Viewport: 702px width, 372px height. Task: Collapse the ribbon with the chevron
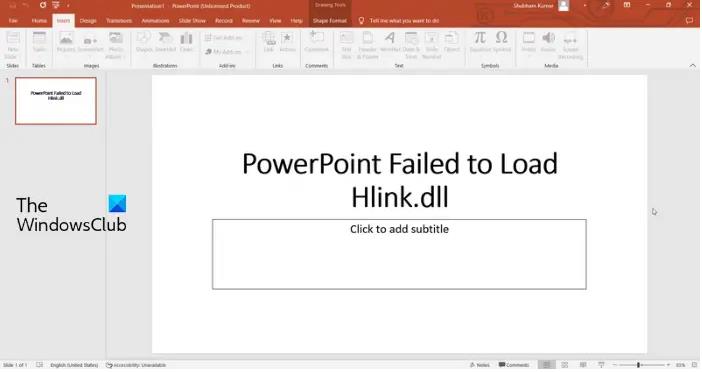693,65
